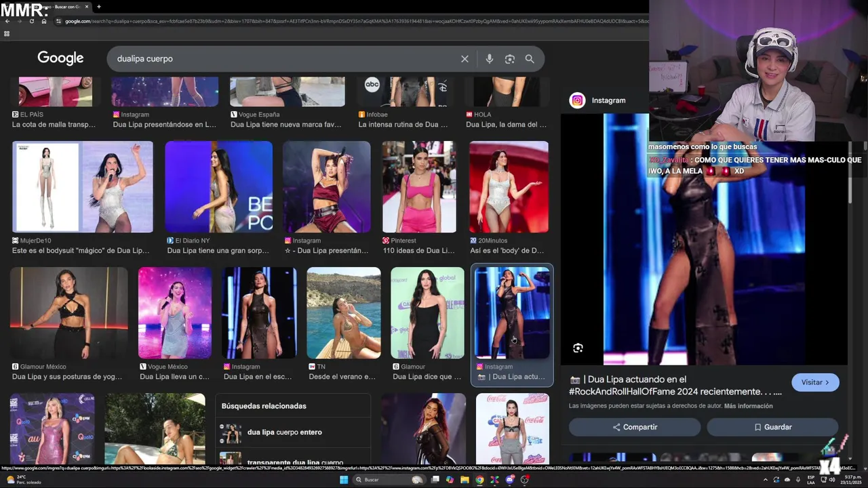Screen dimensions: 868x488
Task: Open Pinterest '110 ideas' result thumbnail
Action: point(419,187)
